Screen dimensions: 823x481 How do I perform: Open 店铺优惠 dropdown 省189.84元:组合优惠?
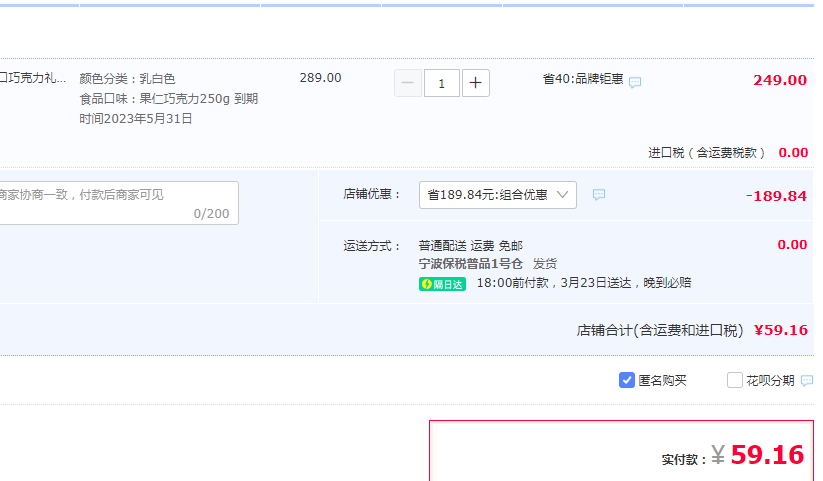[498, 195]
